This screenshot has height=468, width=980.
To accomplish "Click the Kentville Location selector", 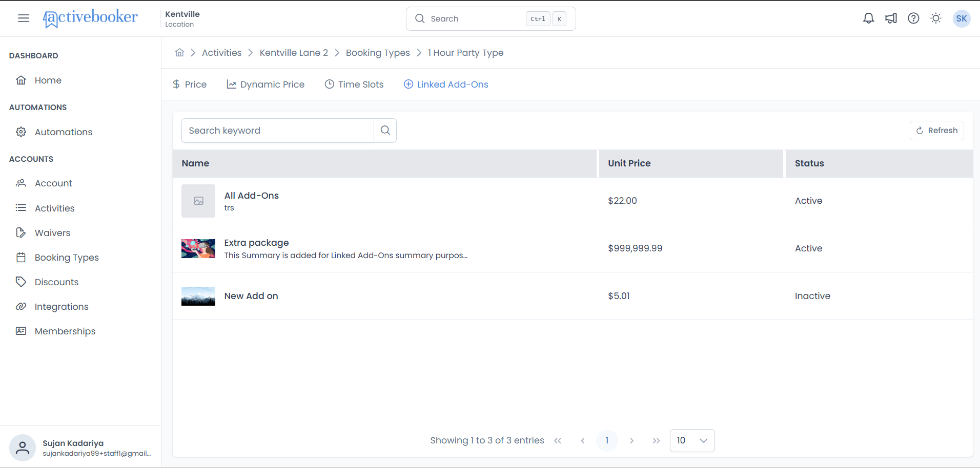I will 182,18.
